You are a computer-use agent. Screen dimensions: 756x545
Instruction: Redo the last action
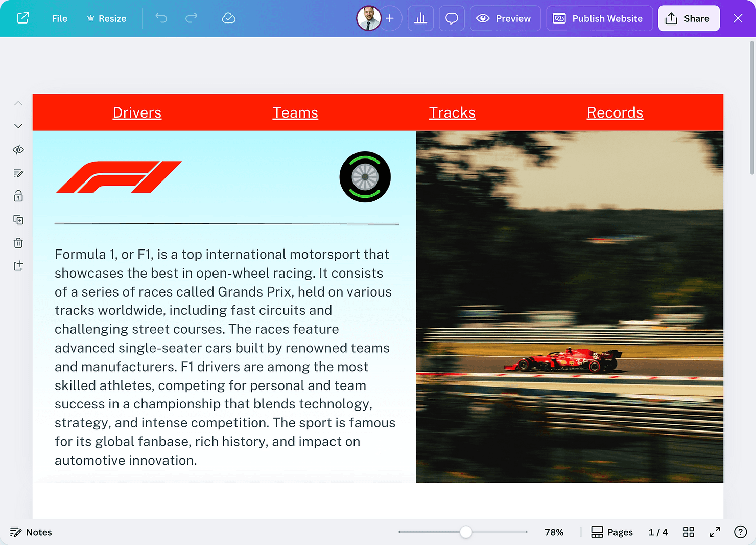191,18
